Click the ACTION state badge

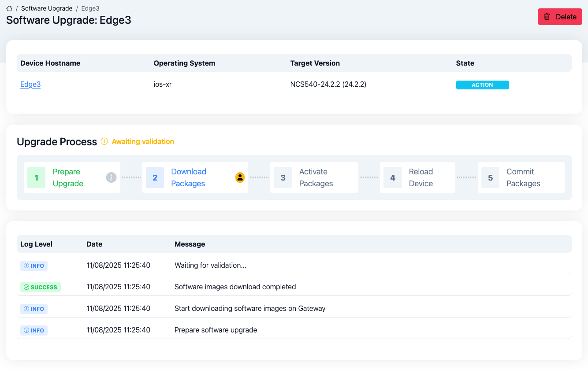pyautogui.click(x=482, y=85)
